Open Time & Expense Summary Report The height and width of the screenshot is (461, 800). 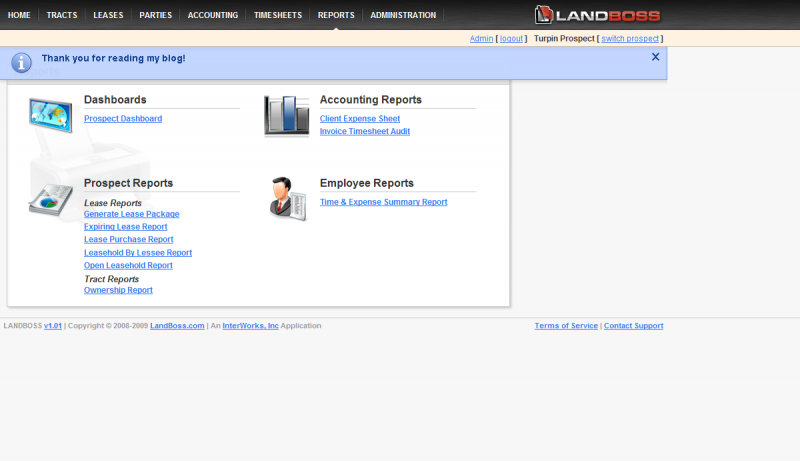[384, 202]
